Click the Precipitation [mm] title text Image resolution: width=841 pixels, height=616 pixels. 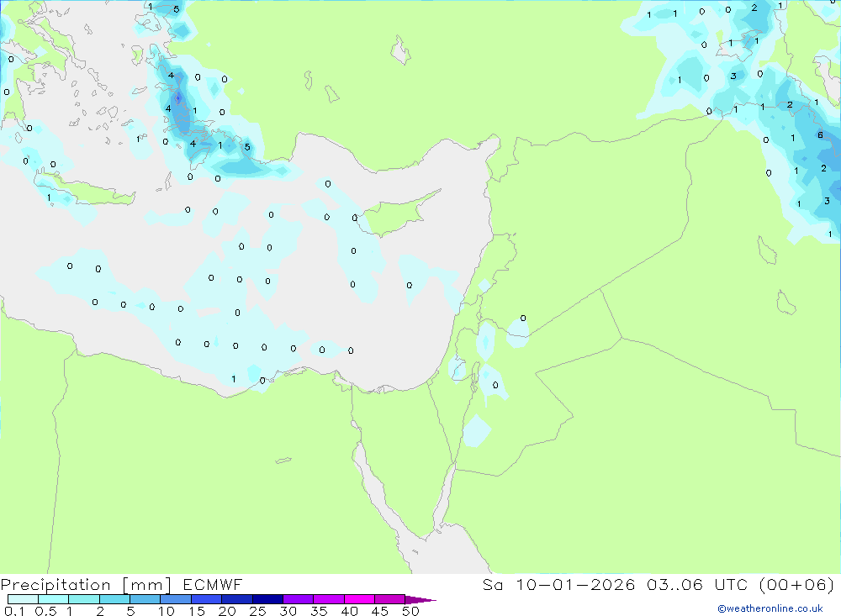86,585
